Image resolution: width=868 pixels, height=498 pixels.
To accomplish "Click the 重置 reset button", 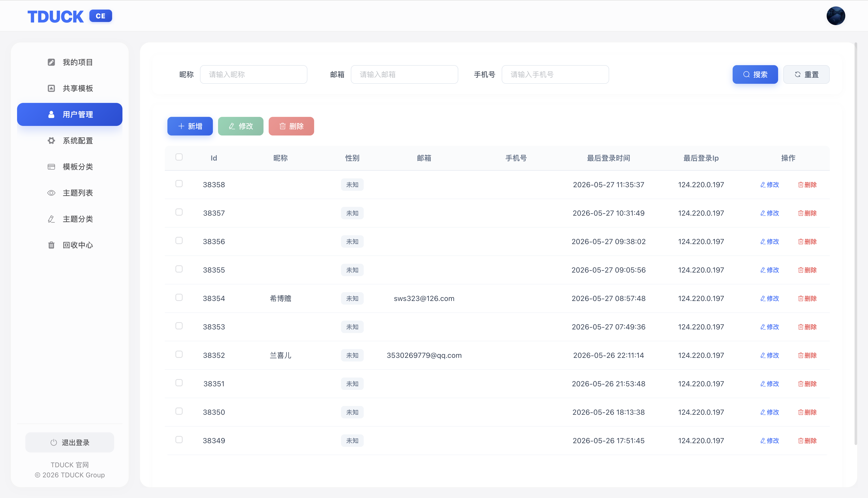I will [807, 74].
